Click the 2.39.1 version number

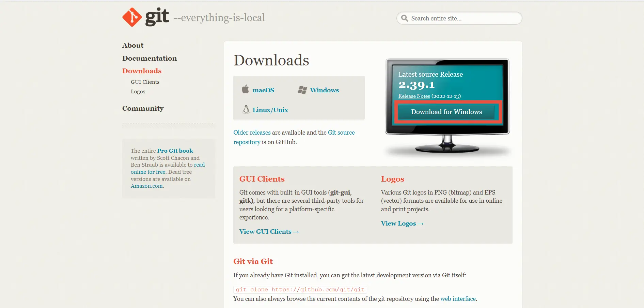pyautogui.click(x=417, y=85)
